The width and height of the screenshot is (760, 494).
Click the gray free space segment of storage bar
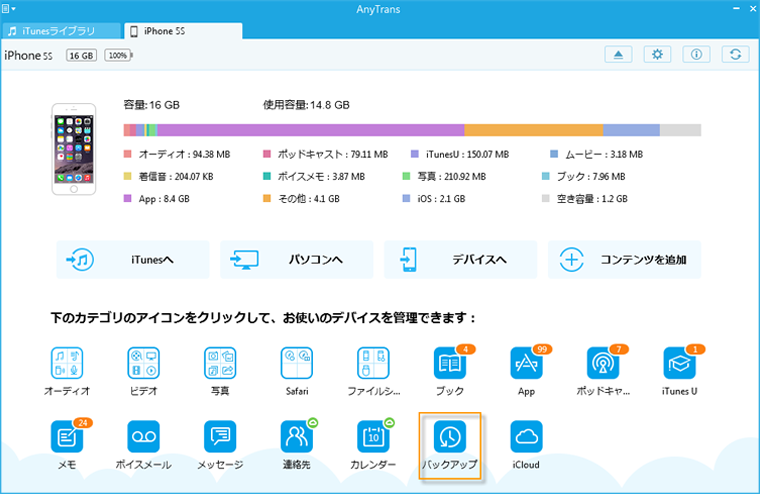click(x=681, y=130)
